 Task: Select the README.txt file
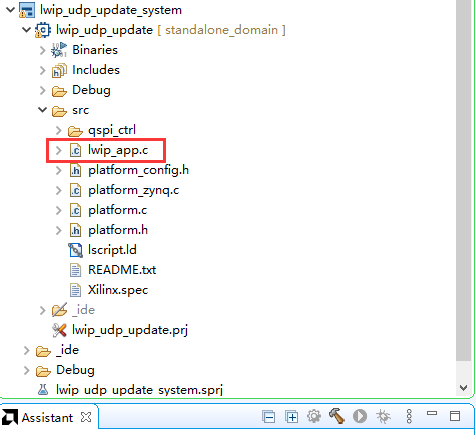[x=122, y=270]
